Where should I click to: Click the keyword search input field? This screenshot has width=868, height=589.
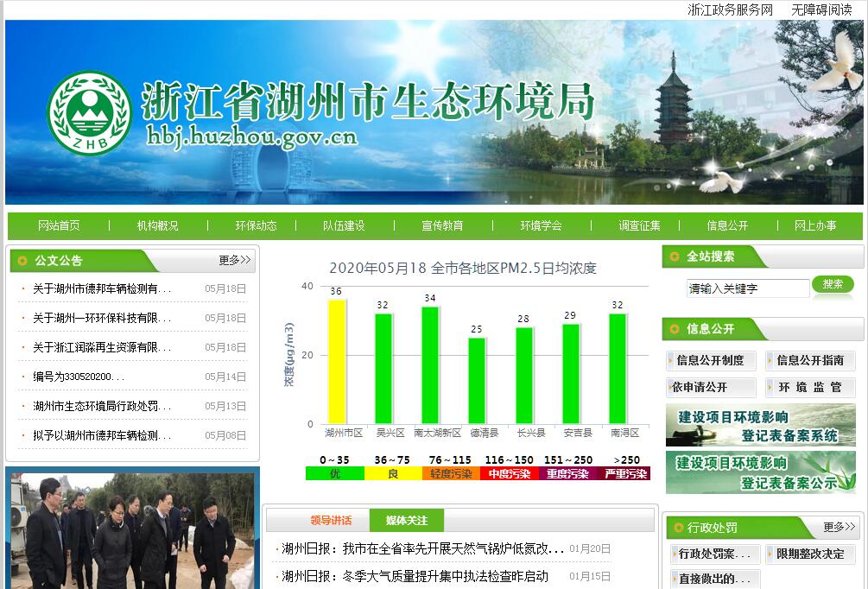click(748, 288)
